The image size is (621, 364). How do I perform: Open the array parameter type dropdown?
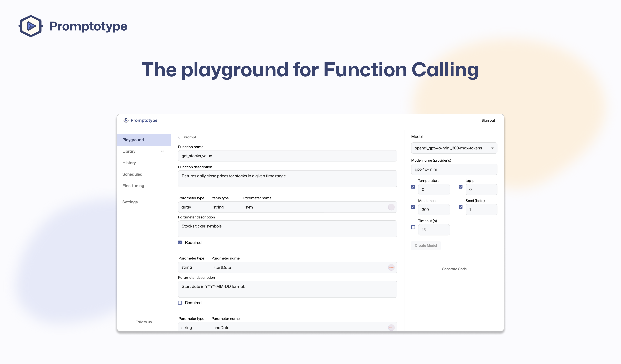pyautogui.click(x=186, y=207)
